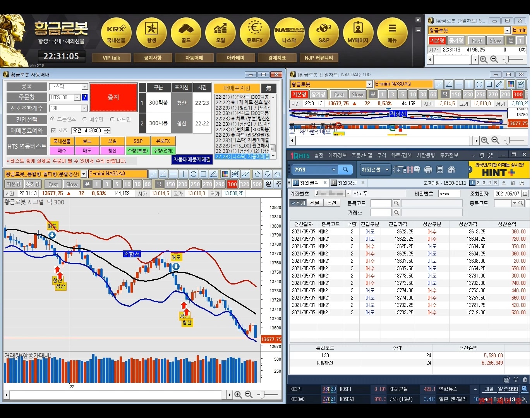Viewport: 532px width, 418px height.
Task: Select the diagonal trend line tool in the signal chart
Action: click(x=153, y=174)
